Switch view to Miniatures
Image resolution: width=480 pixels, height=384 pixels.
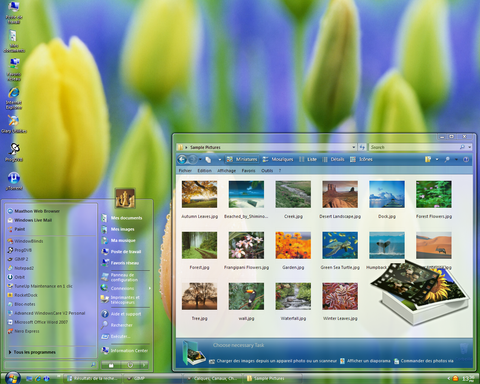(x=242, y=159)
